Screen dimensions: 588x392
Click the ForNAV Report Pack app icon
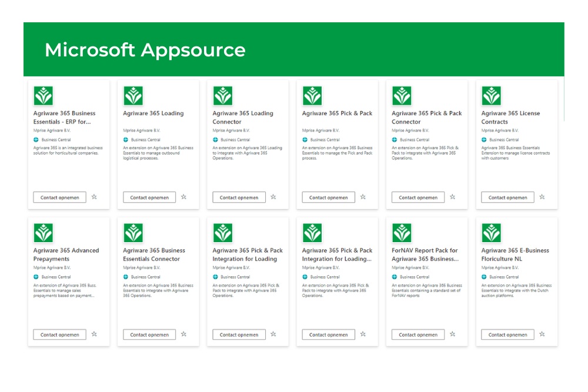point(402,232)
